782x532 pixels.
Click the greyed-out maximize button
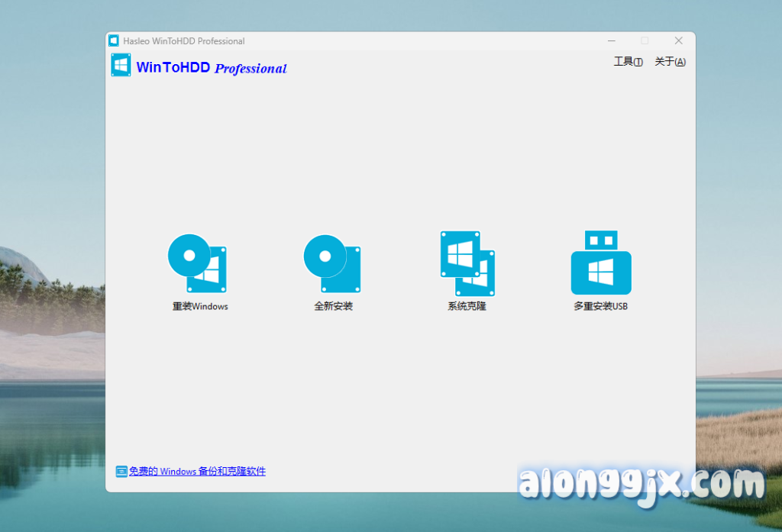pos(645,40)
